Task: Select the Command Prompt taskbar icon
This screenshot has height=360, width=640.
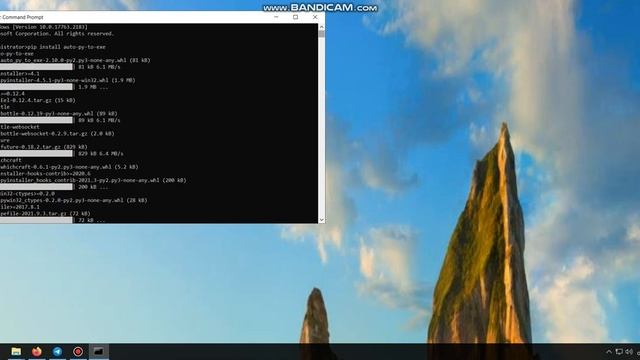Action: (99, 351)
